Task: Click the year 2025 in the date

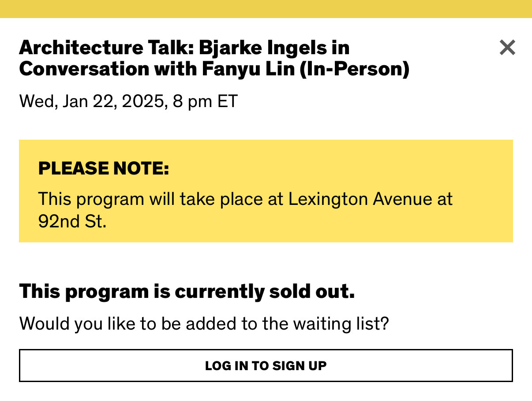Action: click(142, 102)
